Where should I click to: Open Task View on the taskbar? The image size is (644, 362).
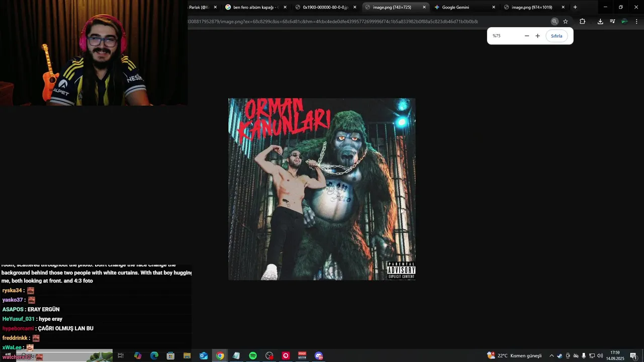click(x=121, y=355)
